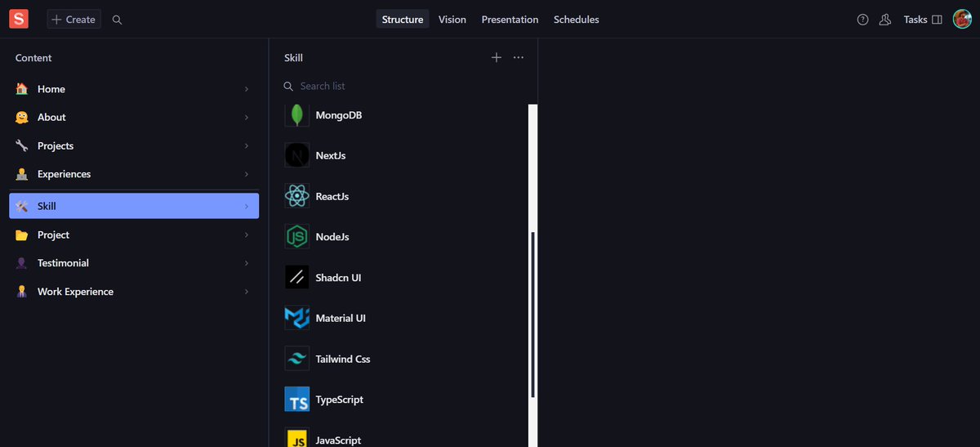Click the Skill row chevron
Viewport: 980px width, 447px height.
pyautogui.click(x=247, y=206)
